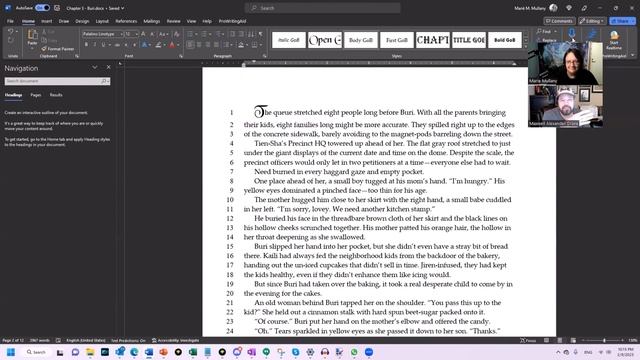This screenshot has height=360, width=640.
Task: Click the Bullets list icon
Action: (x=190, y=34)
